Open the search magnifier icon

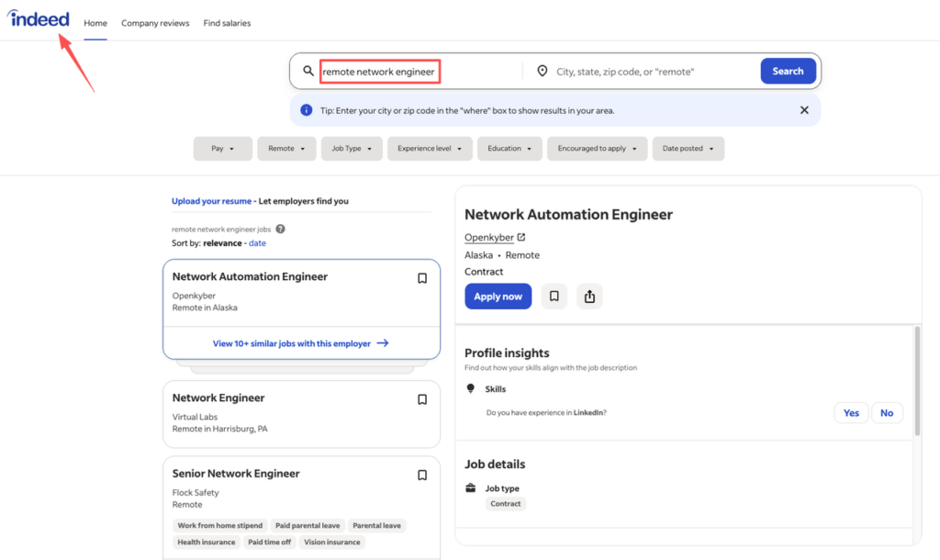[308, 70]
